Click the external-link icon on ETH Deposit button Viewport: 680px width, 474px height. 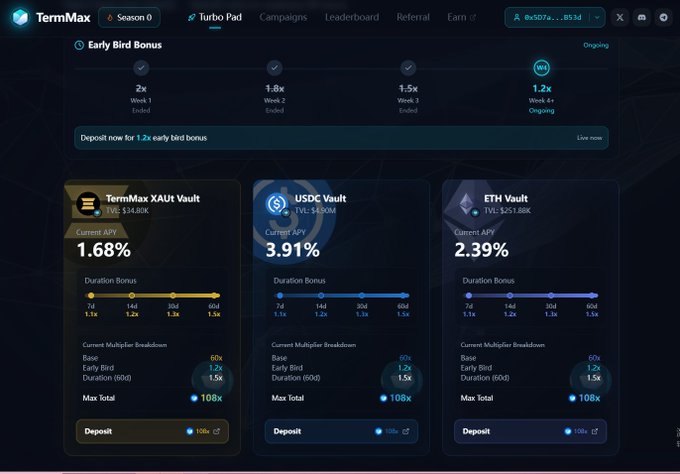pyautogui.click(x=595, y=432)
